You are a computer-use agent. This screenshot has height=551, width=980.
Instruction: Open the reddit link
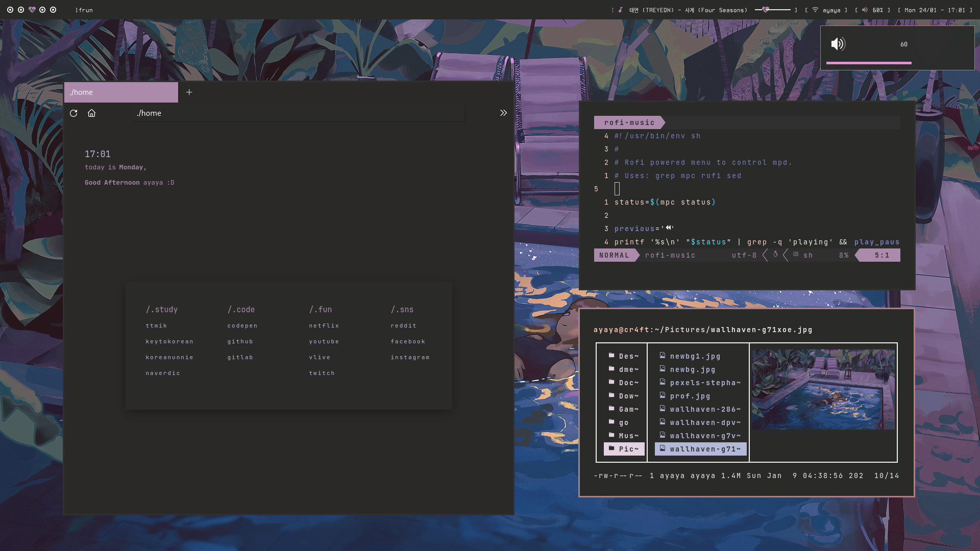coord(404,325)
